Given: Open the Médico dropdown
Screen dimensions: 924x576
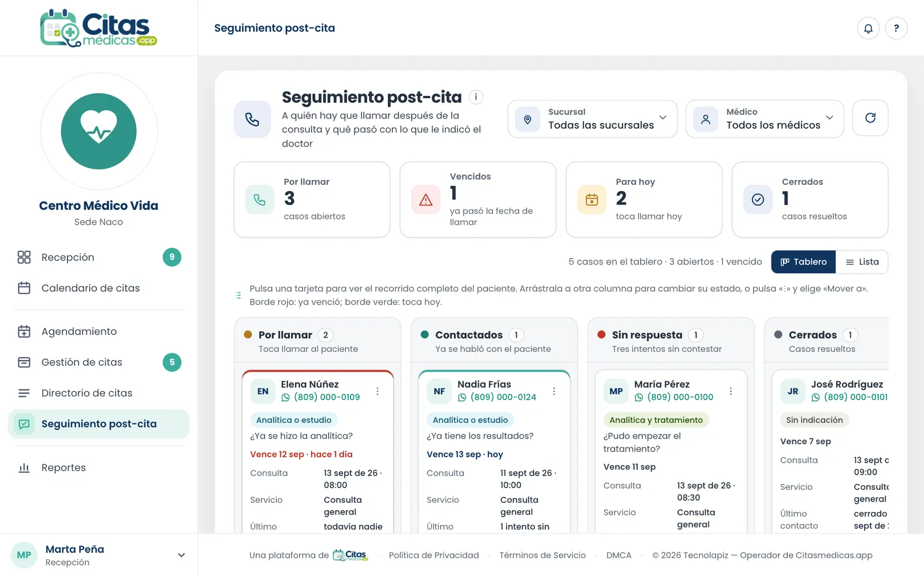Looking at the screenshot, I should [765, 119].
